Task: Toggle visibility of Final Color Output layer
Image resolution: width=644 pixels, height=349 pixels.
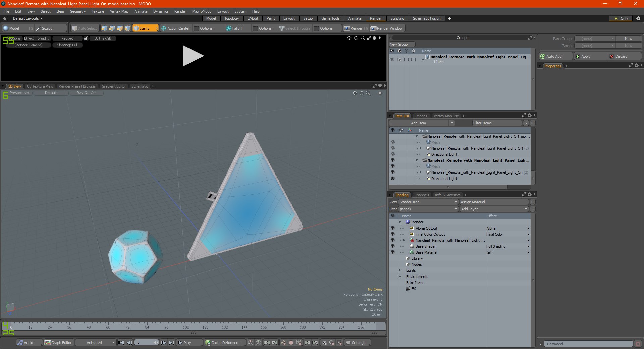Action: point(392,234)
